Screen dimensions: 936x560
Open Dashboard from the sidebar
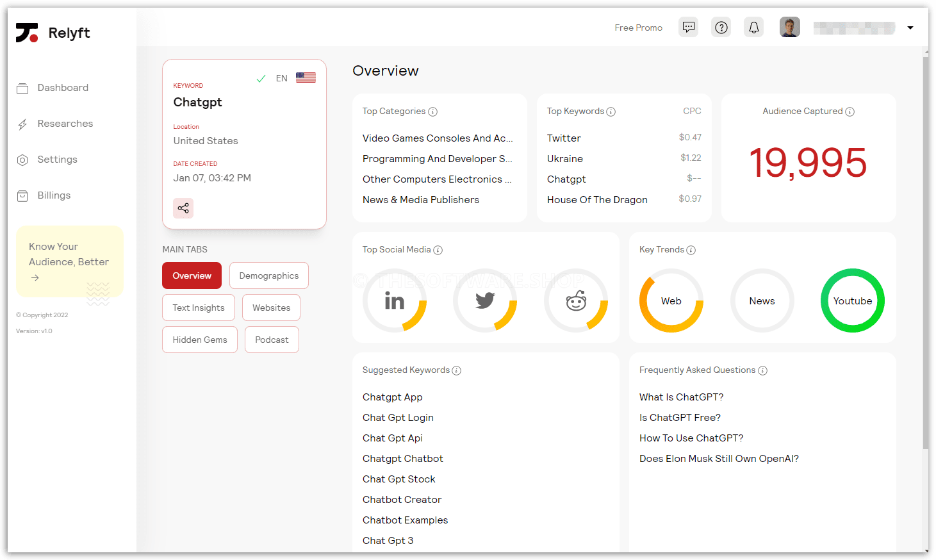63,88
